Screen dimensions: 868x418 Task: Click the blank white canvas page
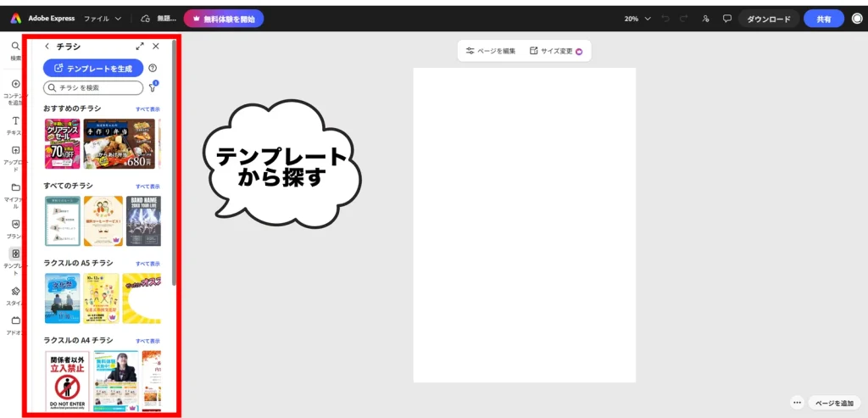coord(524,225)
